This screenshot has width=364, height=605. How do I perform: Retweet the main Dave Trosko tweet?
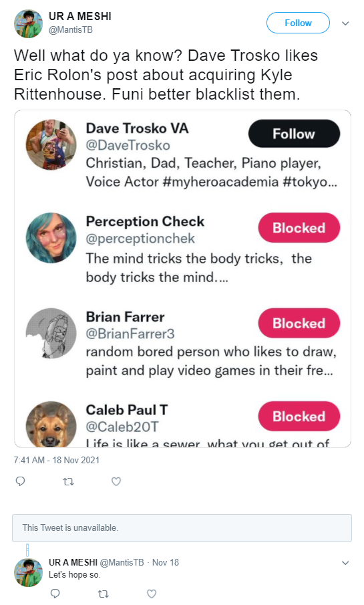(x=68, y=481)
